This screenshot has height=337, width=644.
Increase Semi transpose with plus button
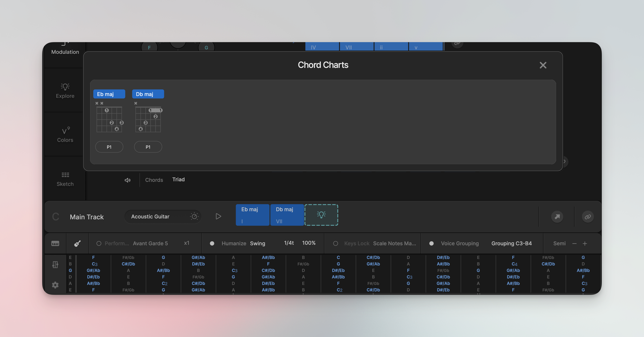point(585,243)
